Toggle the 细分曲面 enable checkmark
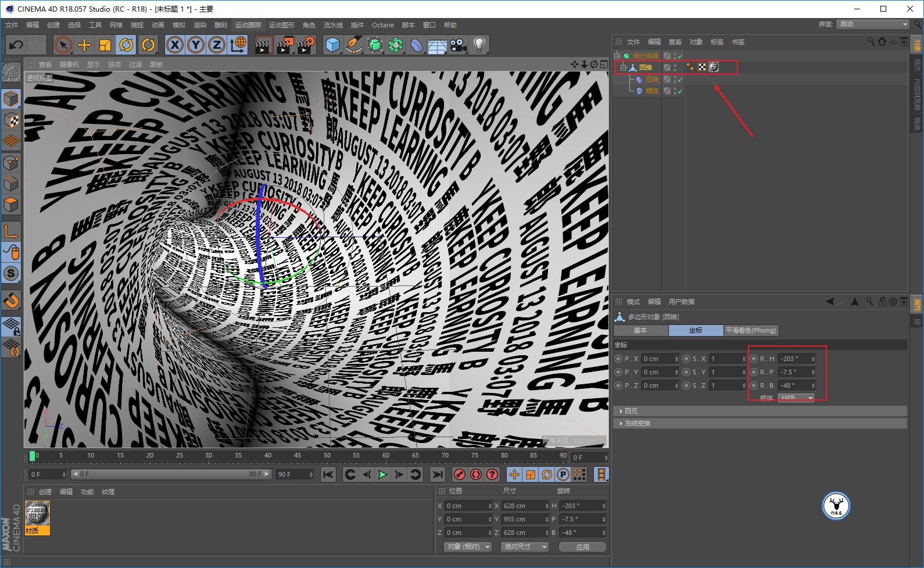924x568 pixels. [x=680, y=56]
